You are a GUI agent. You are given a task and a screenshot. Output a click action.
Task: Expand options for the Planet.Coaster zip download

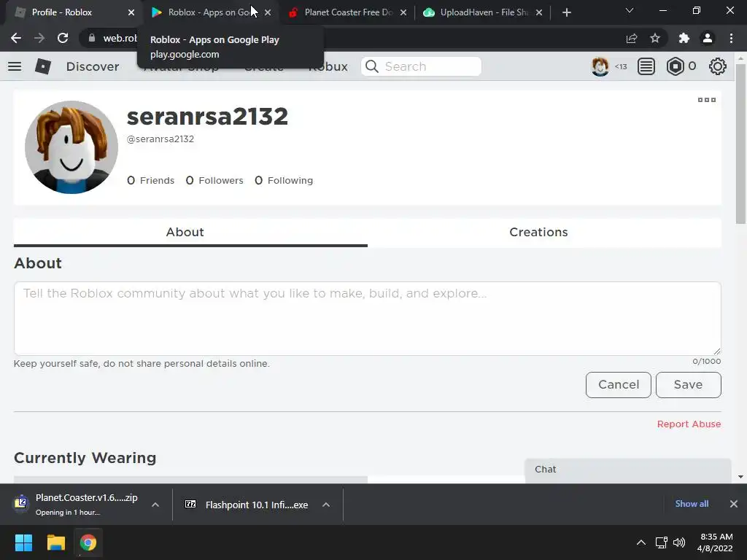155,505
